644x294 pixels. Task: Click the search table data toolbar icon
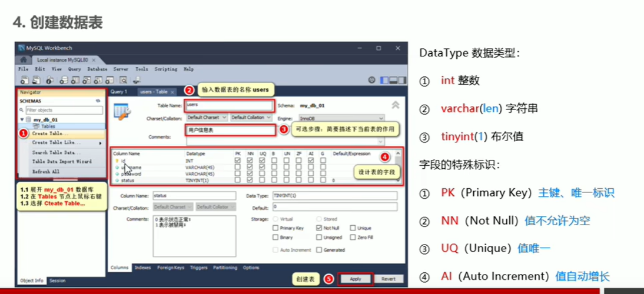tap(123, 81)
